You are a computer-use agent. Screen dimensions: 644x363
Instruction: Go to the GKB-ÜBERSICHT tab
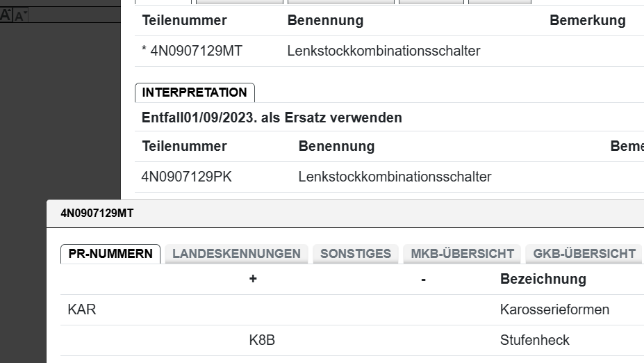584,254
